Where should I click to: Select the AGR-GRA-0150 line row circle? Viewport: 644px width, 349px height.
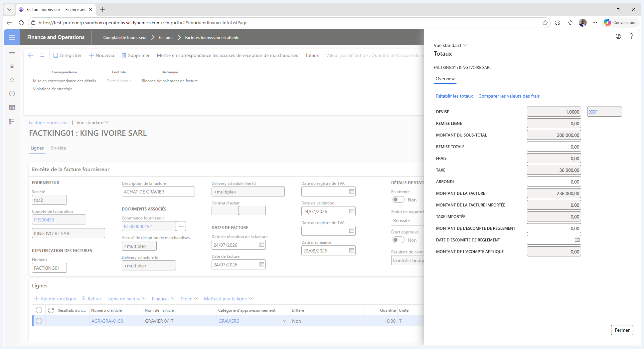39,321
